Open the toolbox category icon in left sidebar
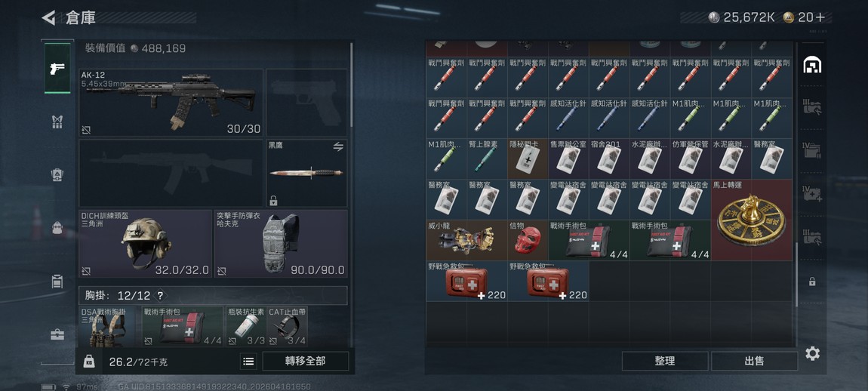Screen dimensions: 868x391 [57, 334]
